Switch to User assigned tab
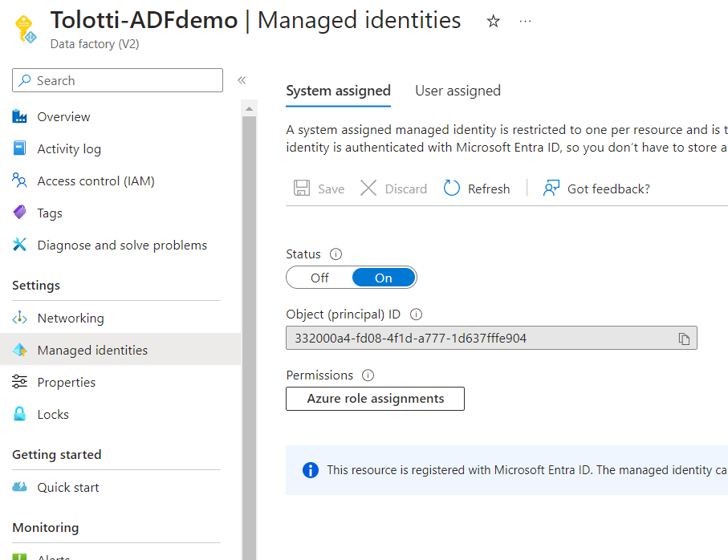This screenshot has height=560, width=728. (x=458, y=91)
